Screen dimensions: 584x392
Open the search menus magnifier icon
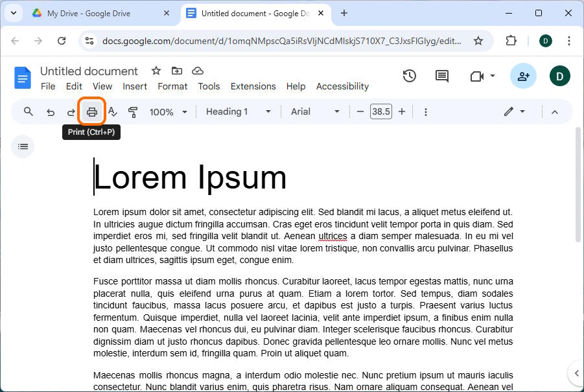29,111
